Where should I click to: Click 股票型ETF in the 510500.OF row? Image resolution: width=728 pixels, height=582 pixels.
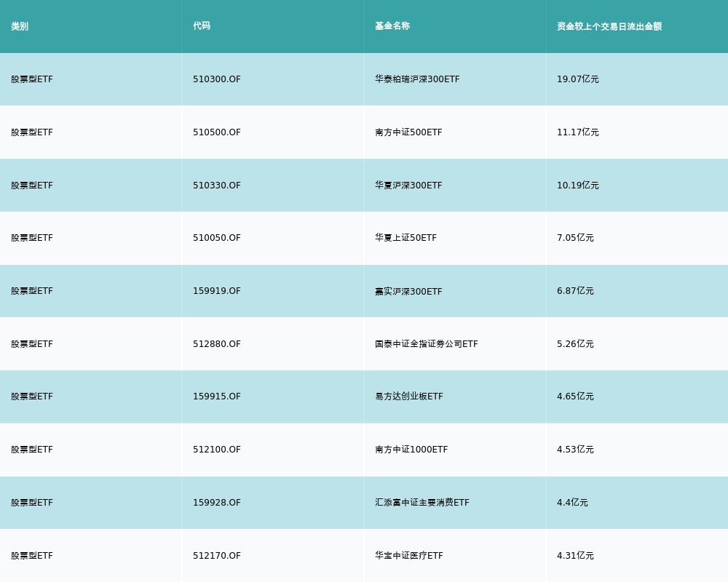coord(32,132)
